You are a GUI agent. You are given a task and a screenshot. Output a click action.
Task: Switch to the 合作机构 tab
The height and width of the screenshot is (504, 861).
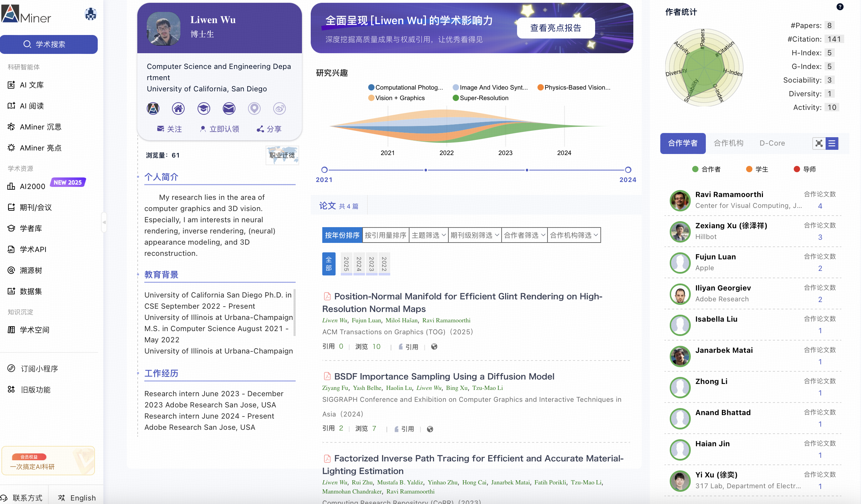[729, 143]
